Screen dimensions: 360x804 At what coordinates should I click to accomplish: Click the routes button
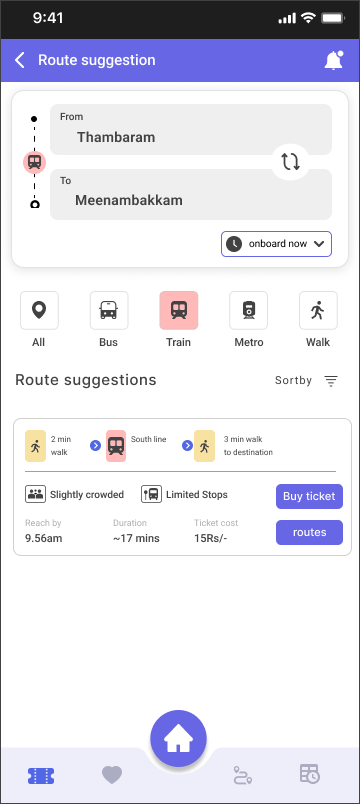(309, 532)
